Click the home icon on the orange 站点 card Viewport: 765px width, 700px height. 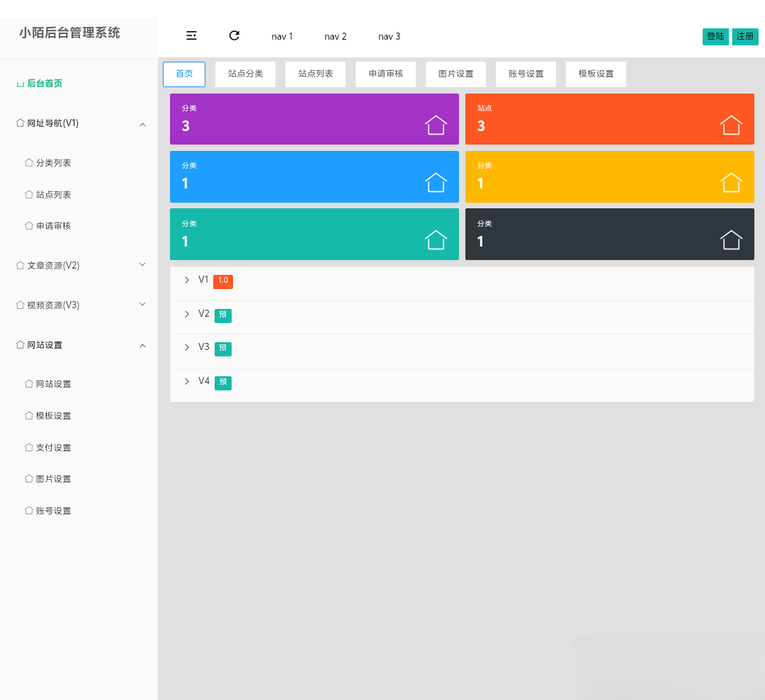(731, 125)
